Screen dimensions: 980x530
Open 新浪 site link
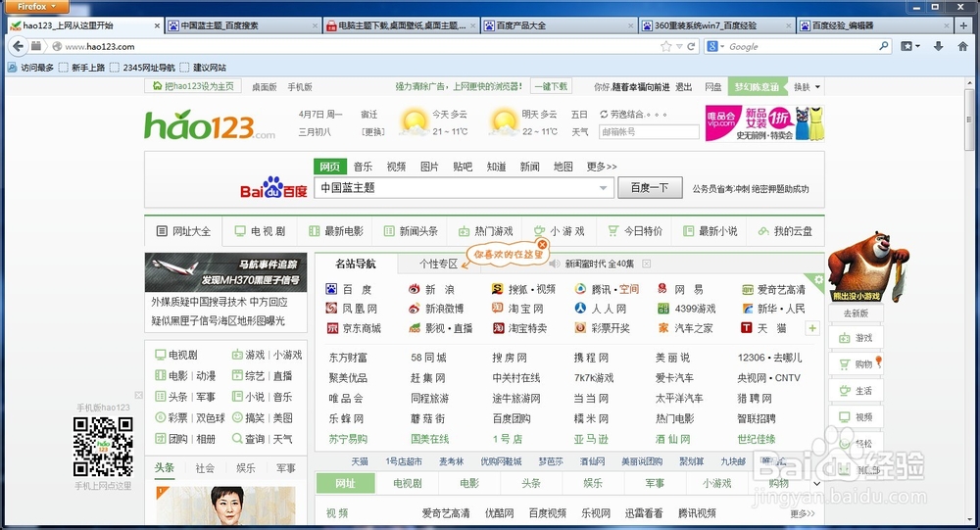click(431, 289)
